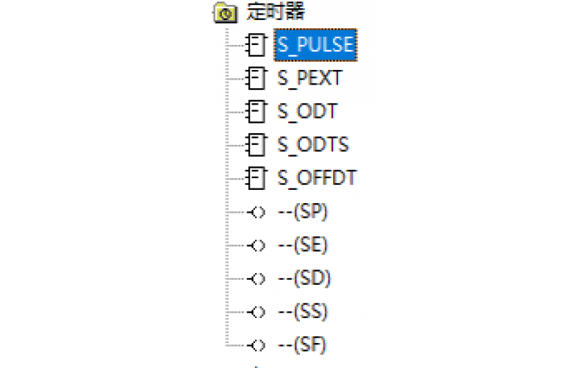
Task: Pick the S_ODT on-delay timer
Action: (307, 112)
